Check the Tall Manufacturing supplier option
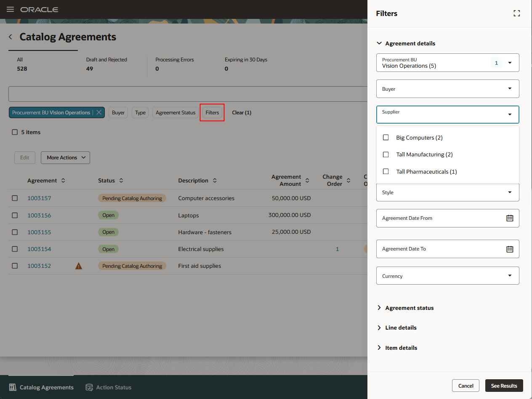The width and height of the screenshot is (532, 399). point(386,154)
